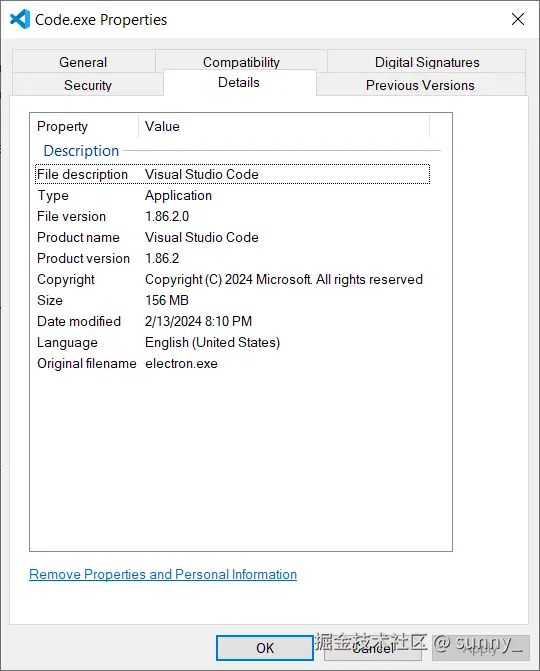Select the Copyright row
This screenshot has width=540, height=671.
point(232,279)
